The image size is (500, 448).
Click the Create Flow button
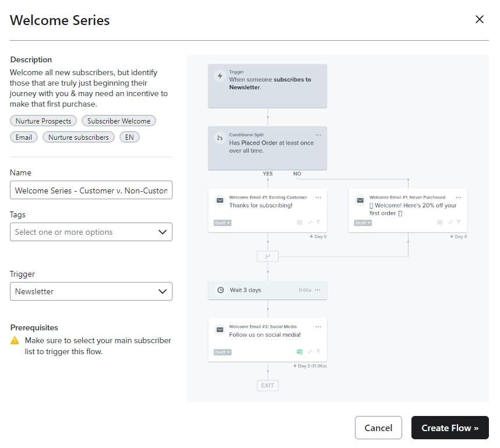[x=449, y=428]
